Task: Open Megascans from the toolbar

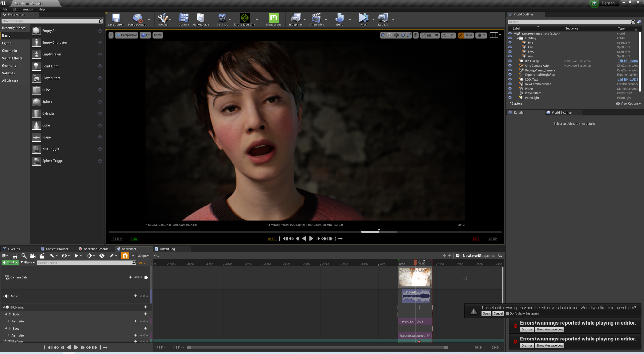Action: point(273,19)
